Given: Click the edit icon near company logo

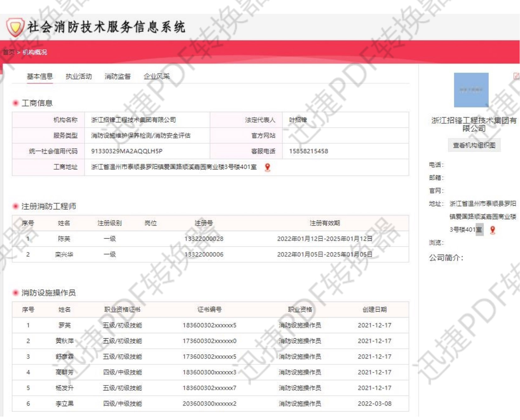Looking at the screenshot, I should click(516, 76).
